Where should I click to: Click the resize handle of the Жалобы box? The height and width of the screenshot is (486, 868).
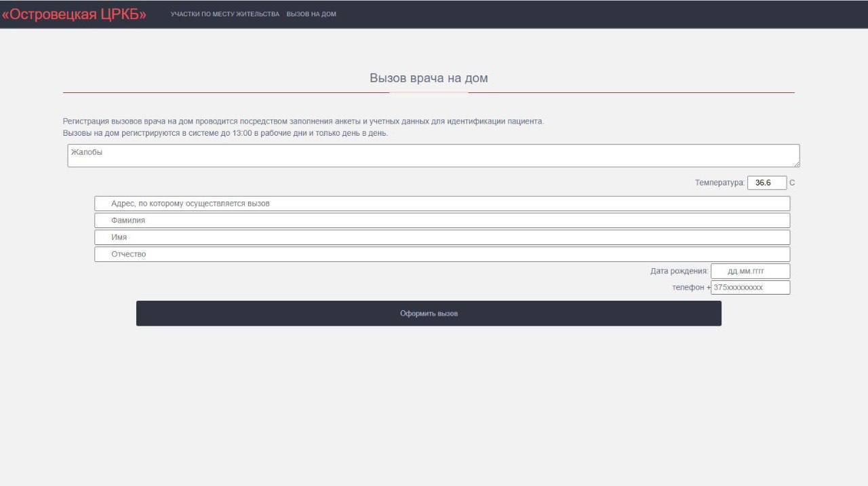coord(796,164)
